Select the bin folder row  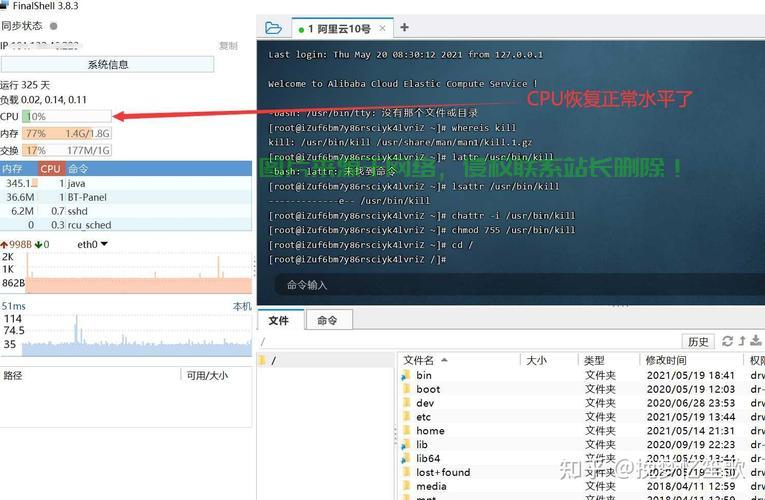[x=582, y=375]
